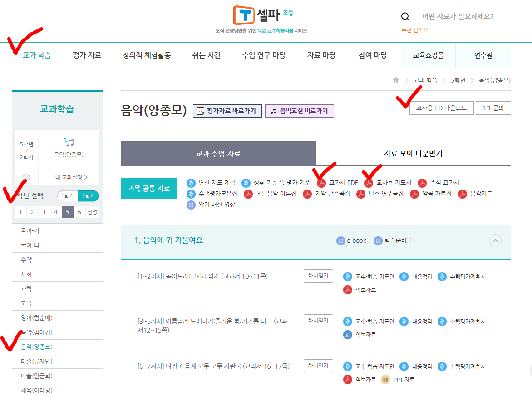Open 연수원 top menu
Image resolution: width=532 pixels, height=395 pixels.
pyautogui.click(x=483, y=55)
